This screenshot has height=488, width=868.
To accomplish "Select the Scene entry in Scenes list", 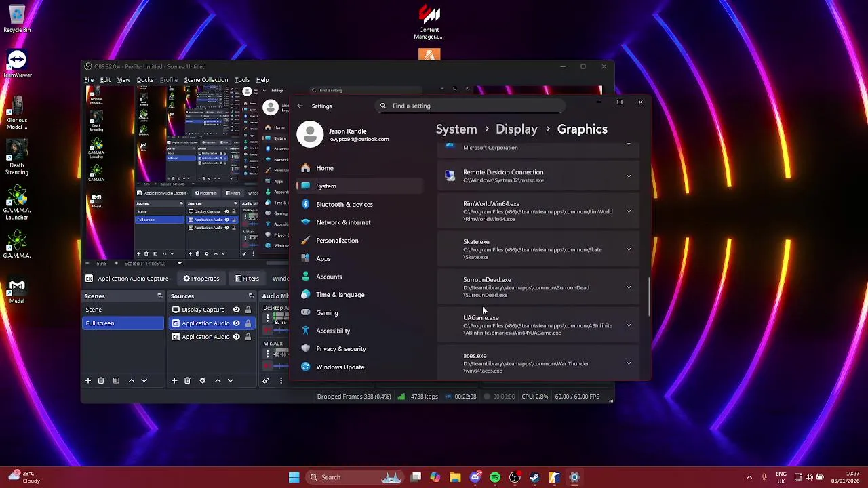I will tap(123, 310).
